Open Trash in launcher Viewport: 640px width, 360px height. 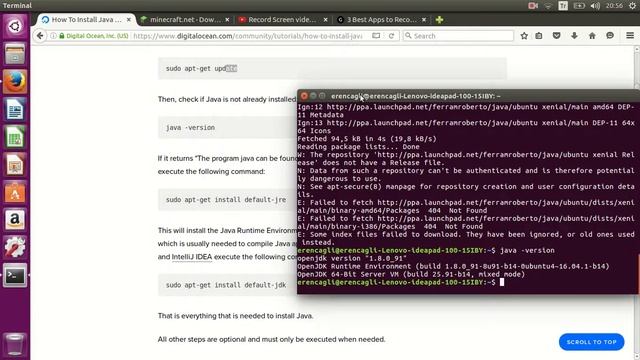[15, 344]
